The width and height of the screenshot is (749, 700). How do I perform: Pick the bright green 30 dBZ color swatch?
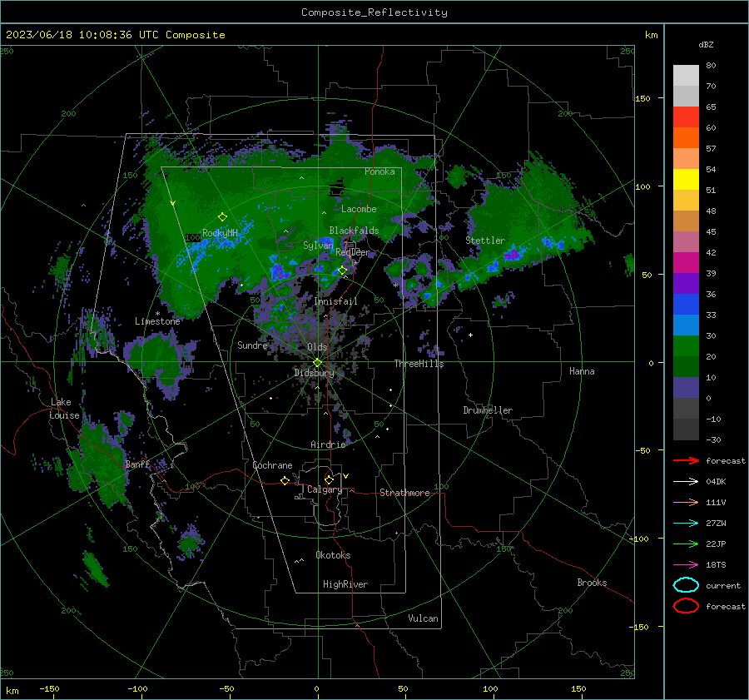[x=686, y=346]
